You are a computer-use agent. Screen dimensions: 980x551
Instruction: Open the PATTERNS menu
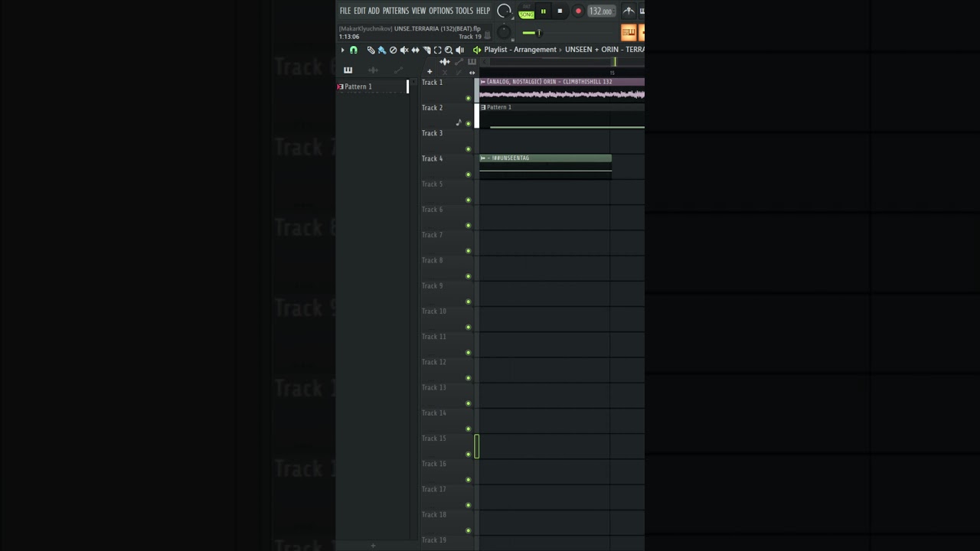pos(396,11)
